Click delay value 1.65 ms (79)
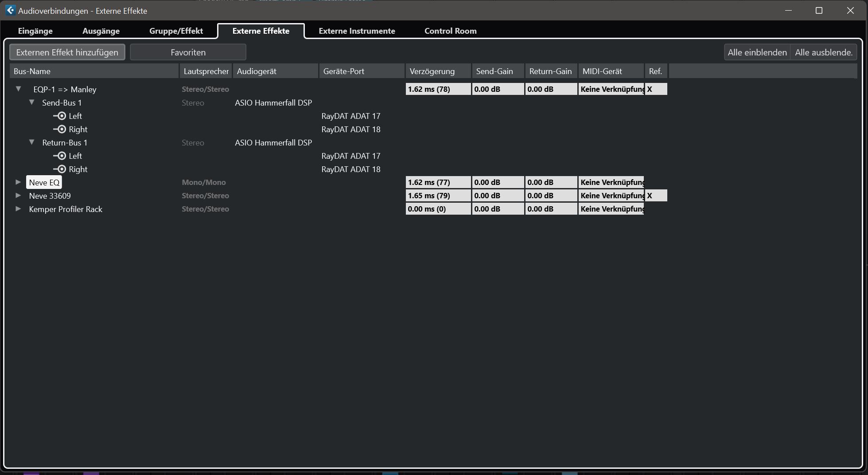This screenshot has width=868, height=475. click(438, 196)
